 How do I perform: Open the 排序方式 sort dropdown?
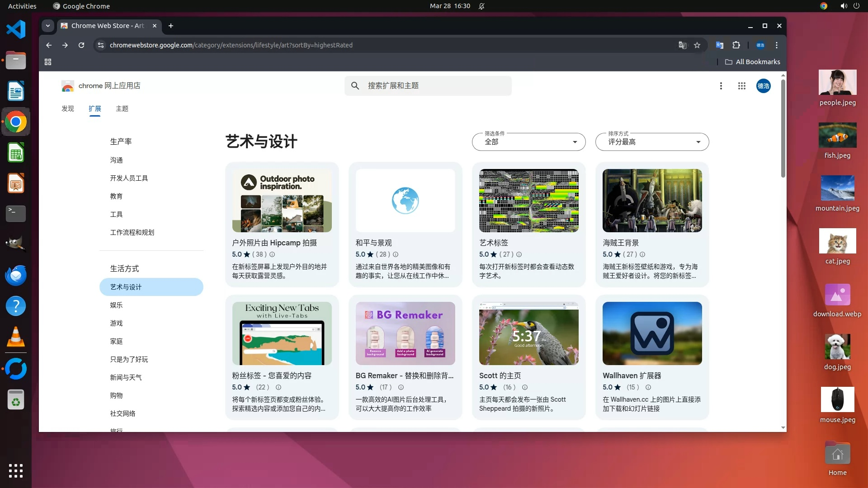click(x=652, y=142)
